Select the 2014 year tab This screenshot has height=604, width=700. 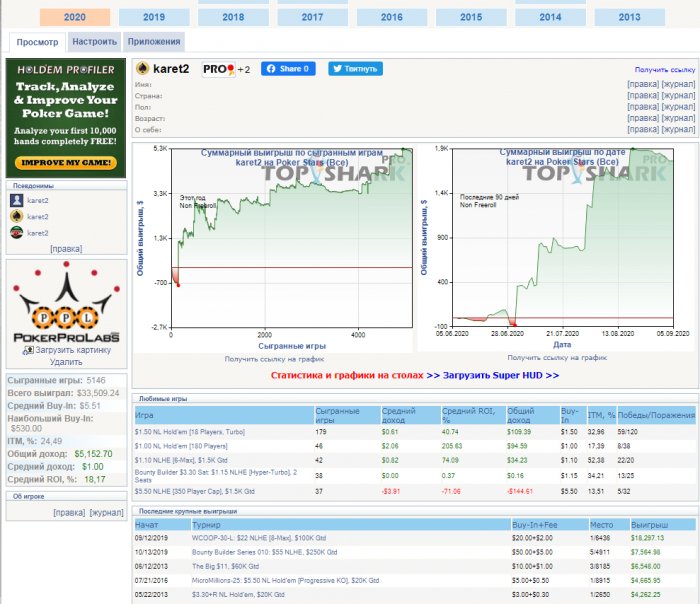coord(550,17)
